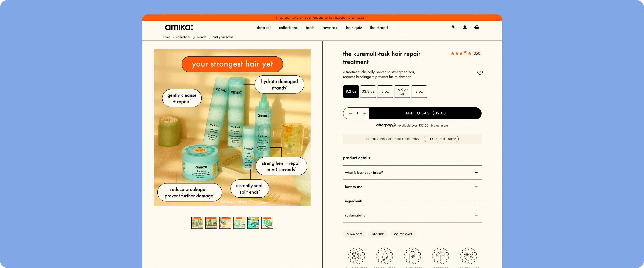Open the (350) reviews count
644x268 pixels.
(477, 53)
